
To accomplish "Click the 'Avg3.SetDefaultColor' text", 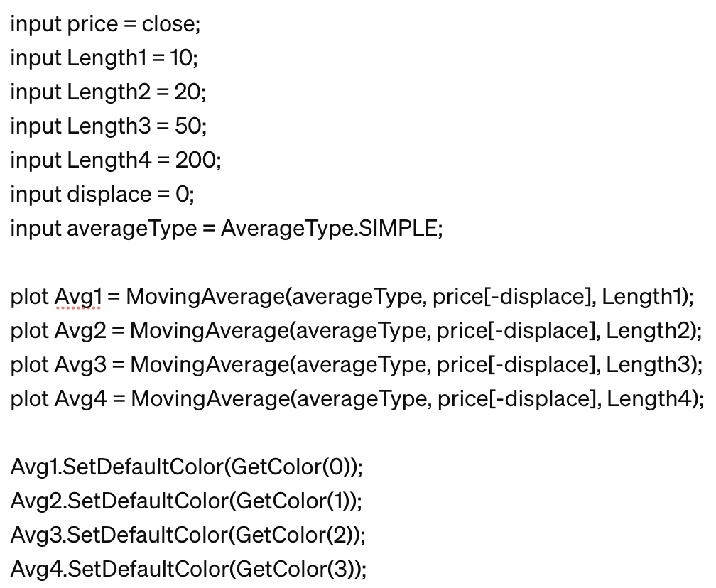I will 119,535.
